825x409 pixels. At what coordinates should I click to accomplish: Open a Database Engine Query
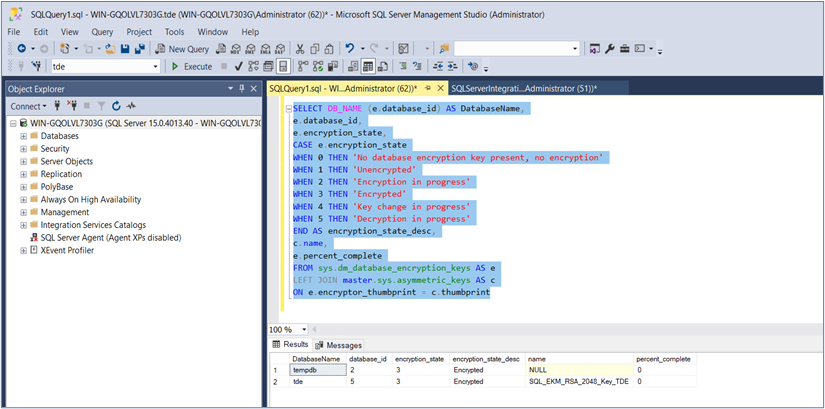pos(222,49)
